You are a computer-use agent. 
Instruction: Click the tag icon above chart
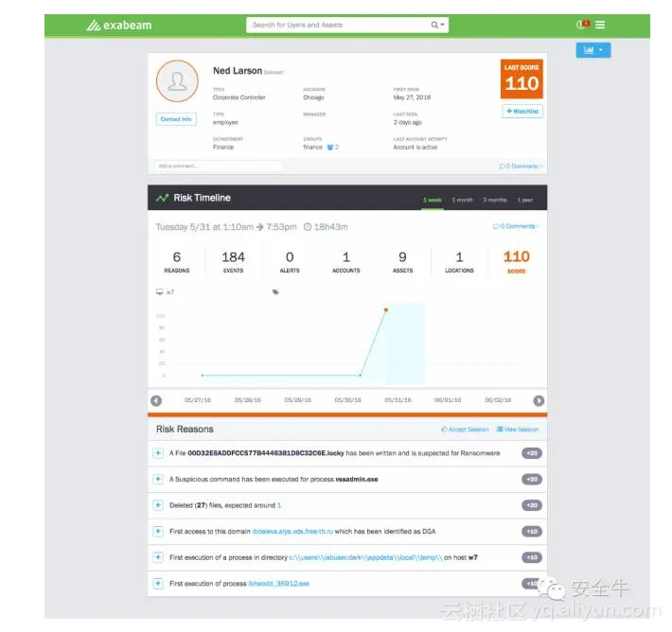click(x=275, y=291)
